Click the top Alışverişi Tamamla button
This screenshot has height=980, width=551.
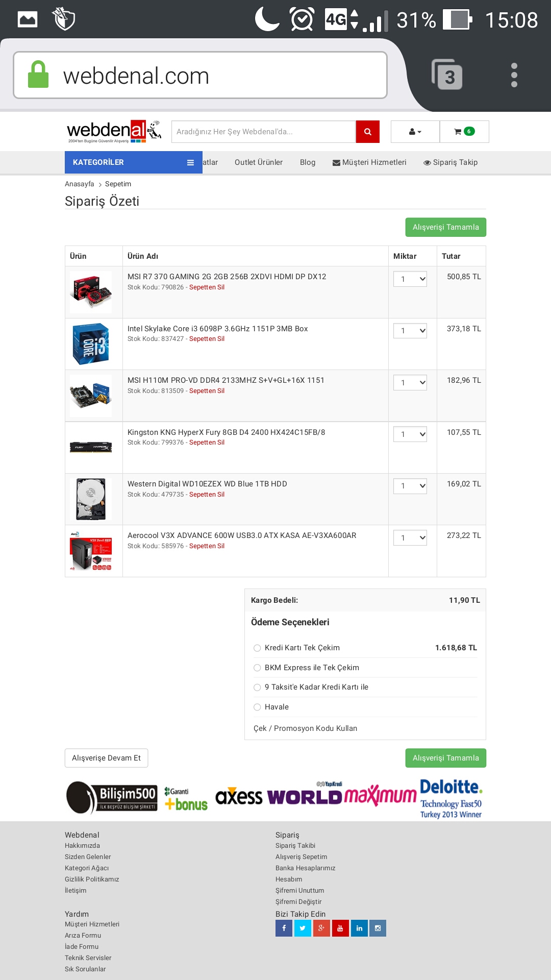coord(446,227)
